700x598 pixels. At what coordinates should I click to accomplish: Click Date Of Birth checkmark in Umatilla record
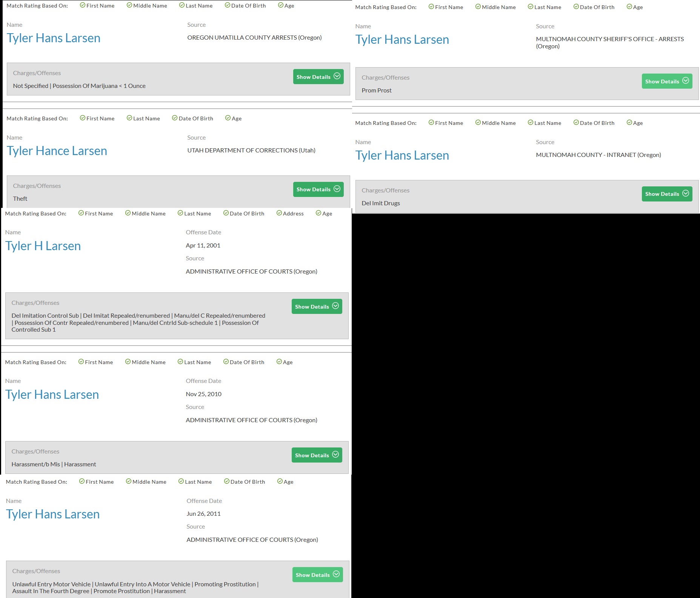click(x=227, y=5)
